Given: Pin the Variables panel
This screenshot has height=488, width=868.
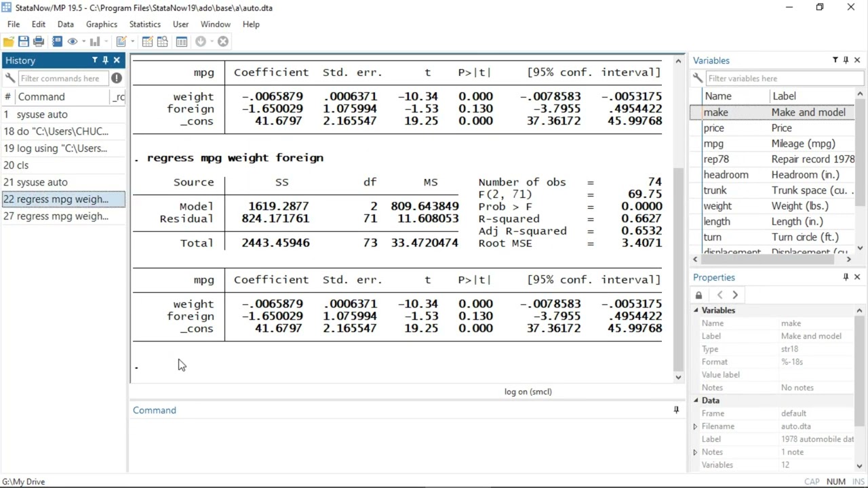Looking at the screenshot, I should click(x=846, y=60).
